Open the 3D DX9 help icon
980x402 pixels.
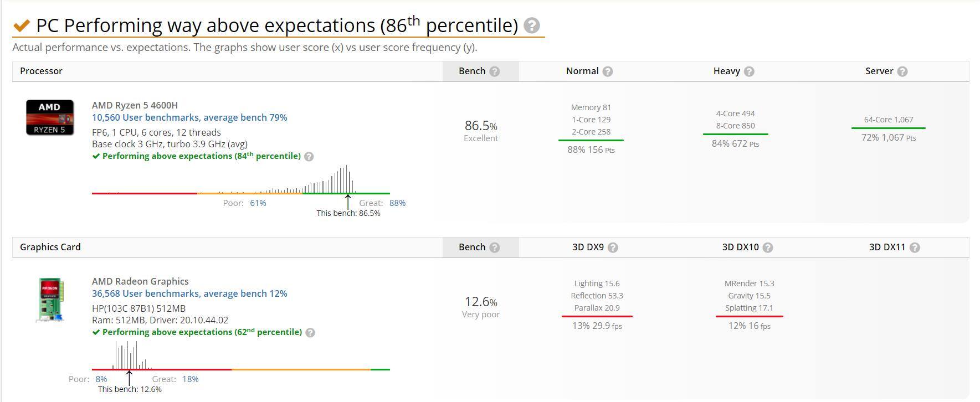pos(613,248)
